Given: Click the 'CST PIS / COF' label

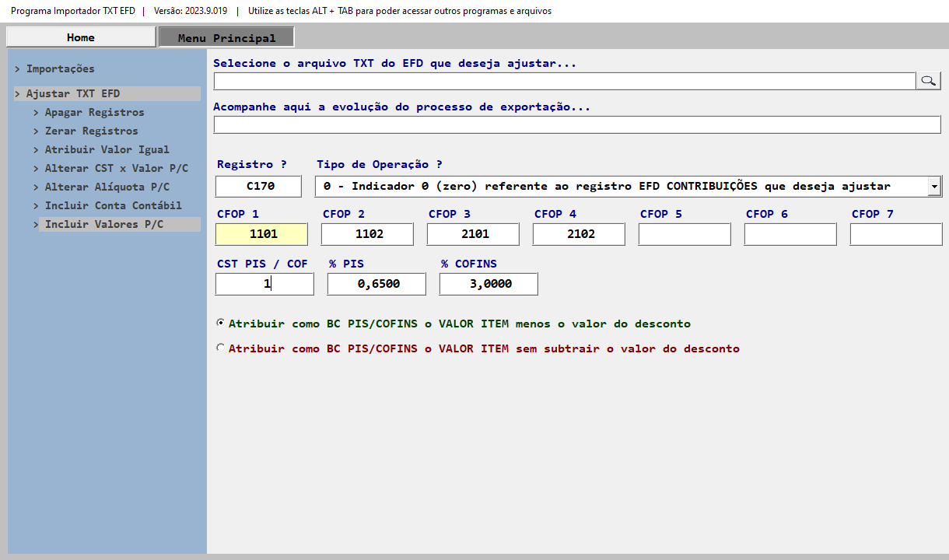Looking at the screenshot, I should click(x=262, y=264).
